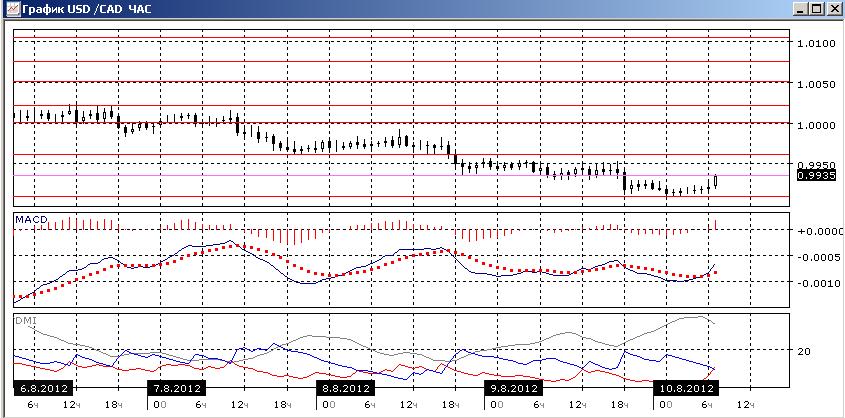Image resolution: width=845 pixels, height=418 pixels.
Task: Select the 7.8.2012 date marker
Action: pos(176,388)
